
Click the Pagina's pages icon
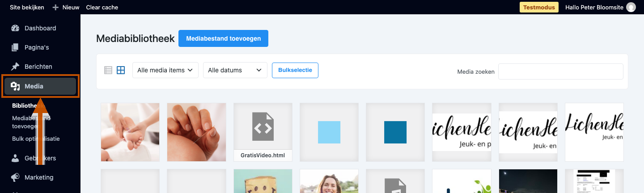point(15,47)
